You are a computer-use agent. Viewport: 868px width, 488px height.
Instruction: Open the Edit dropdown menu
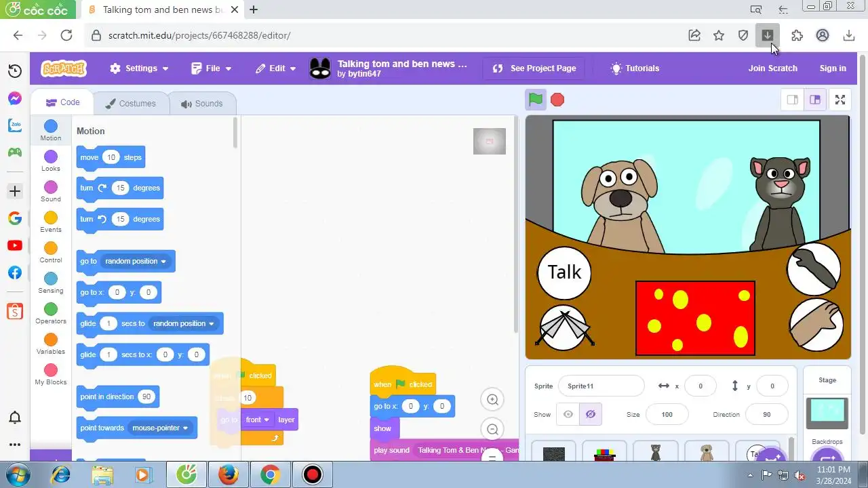pos(276,68)
